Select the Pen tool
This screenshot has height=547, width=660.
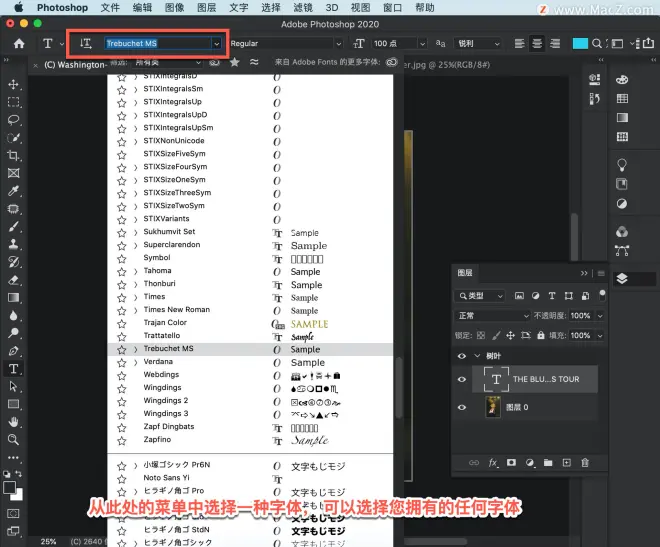(13, 351)
